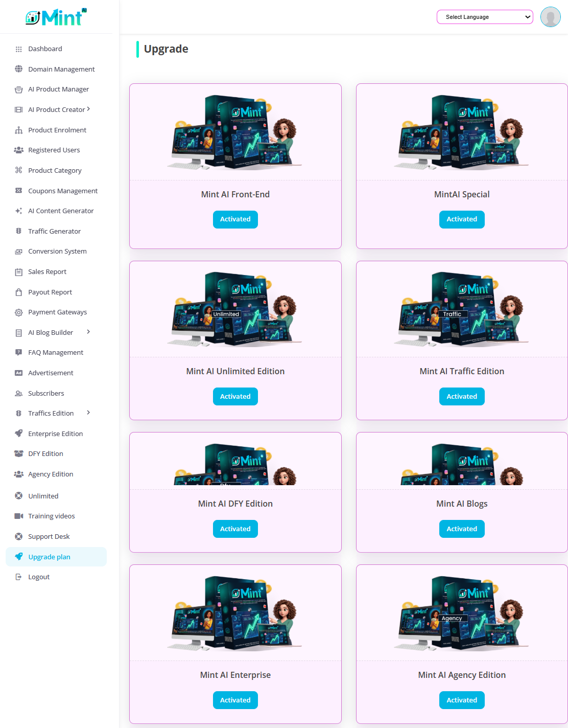Viewport: 568px width, 728px height.
Task: Open the Select Language dropdown
Action: coord(485,17)
